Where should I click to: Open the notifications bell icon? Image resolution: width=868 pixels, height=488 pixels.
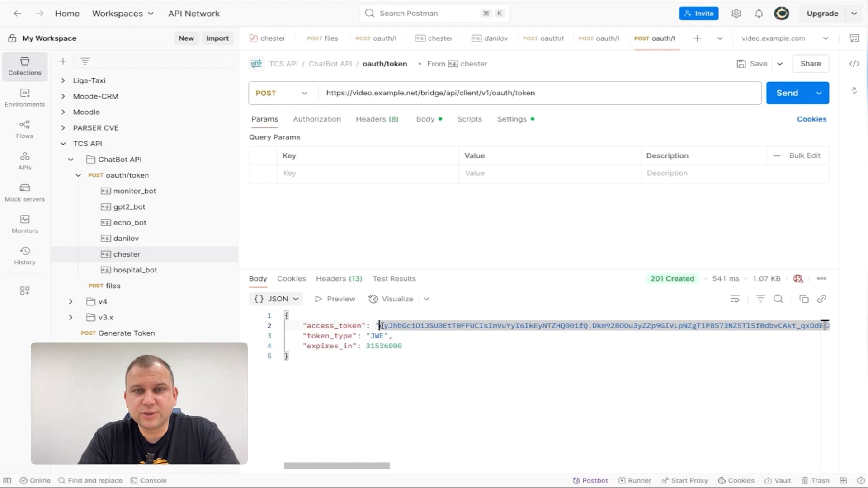pos(759,14)
